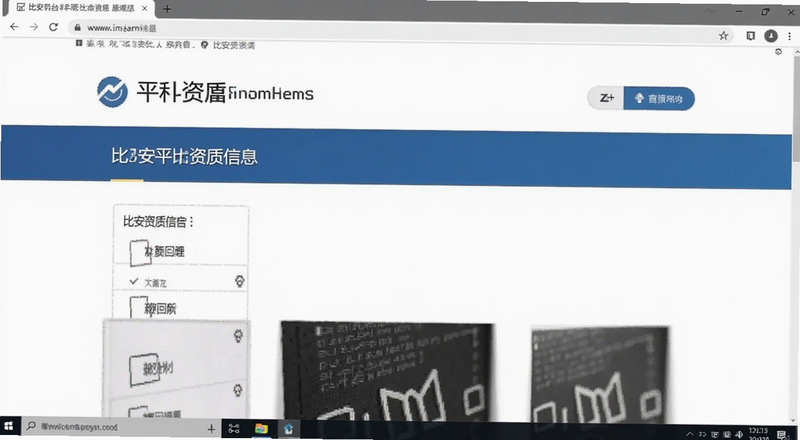This screenshot has width=800, height=440.
Task: Open the volume control in the tray
Action: tap(739, 434)
